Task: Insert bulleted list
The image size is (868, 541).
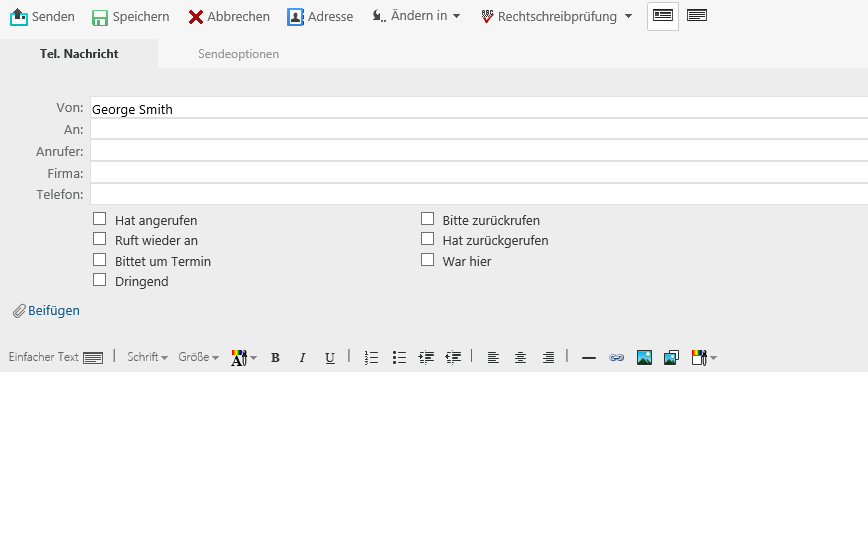Action: [x=399, y=358]
